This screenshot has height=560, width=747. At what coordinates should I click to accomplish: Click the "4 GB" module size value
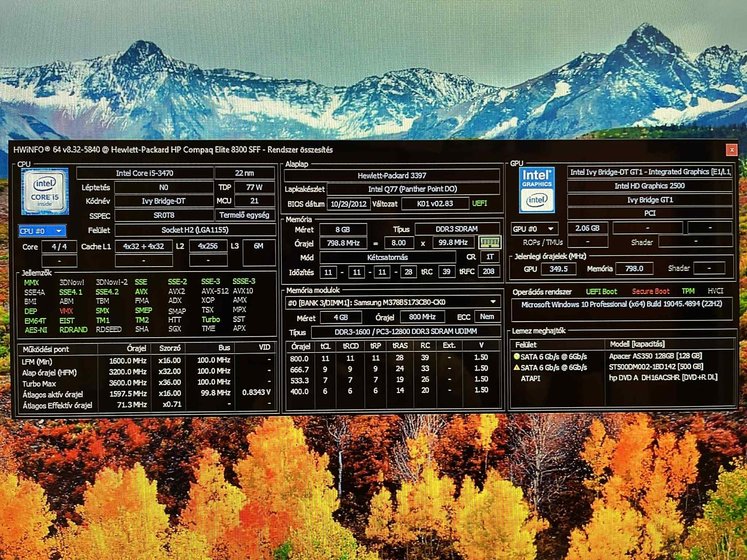pyautogui.click(x=340, y=318)
